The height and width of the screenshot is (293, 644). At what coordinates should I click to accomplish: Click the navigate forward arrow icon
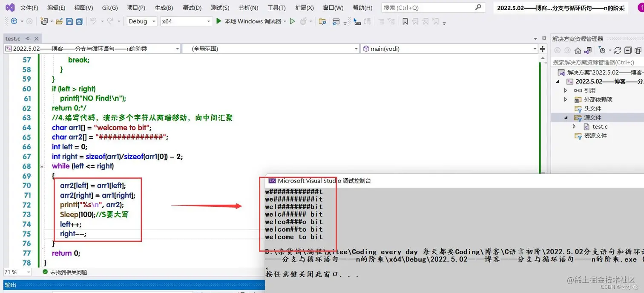tap(29, 21)
